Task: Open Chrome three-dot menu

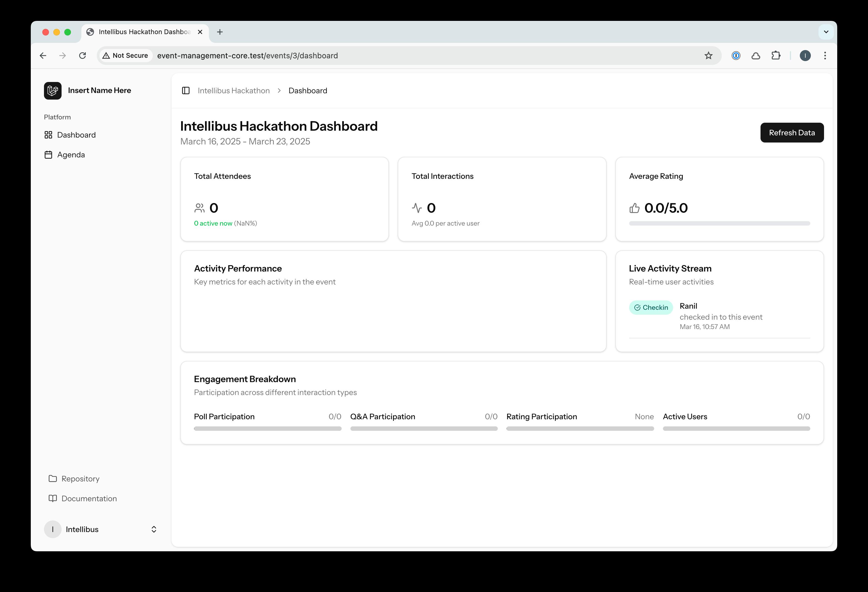Action: coord(825,56)
